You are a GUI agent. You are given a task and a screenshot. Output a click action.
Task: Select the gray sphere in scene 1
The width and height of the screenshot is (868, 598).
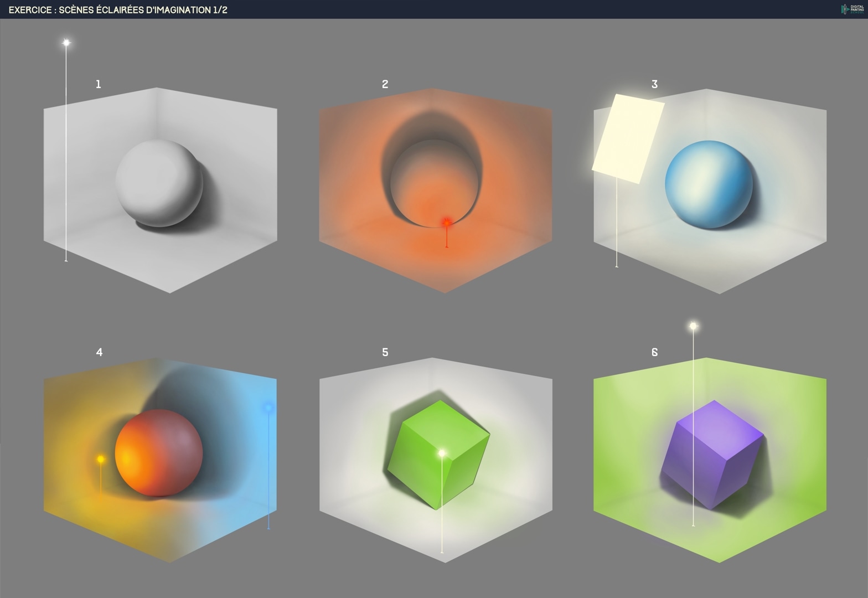(x=159, y=183)
